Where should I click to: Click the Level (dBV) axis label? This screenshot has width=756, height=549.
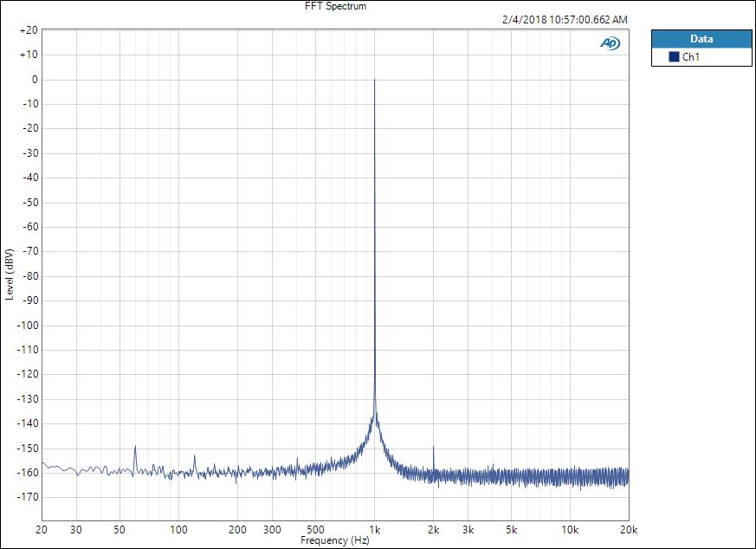tap(10, 274)
